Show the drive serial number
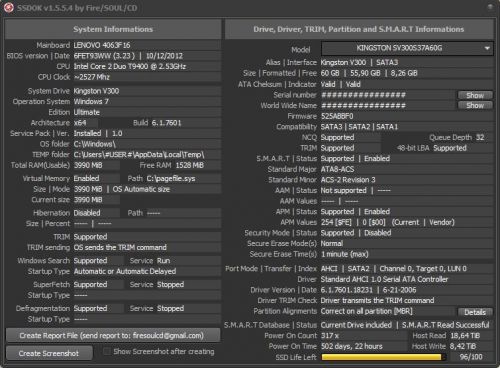 click(475, 95)
